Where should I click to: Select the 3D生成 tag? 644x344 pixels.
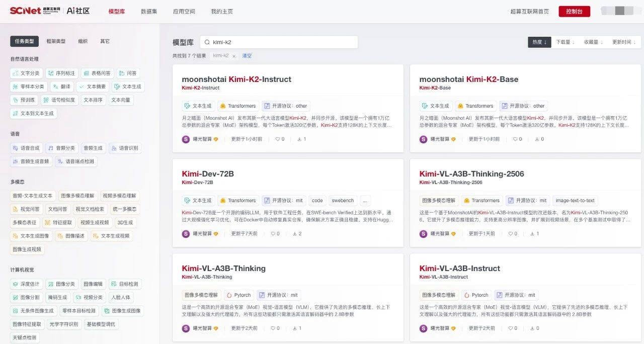(125, 222)
